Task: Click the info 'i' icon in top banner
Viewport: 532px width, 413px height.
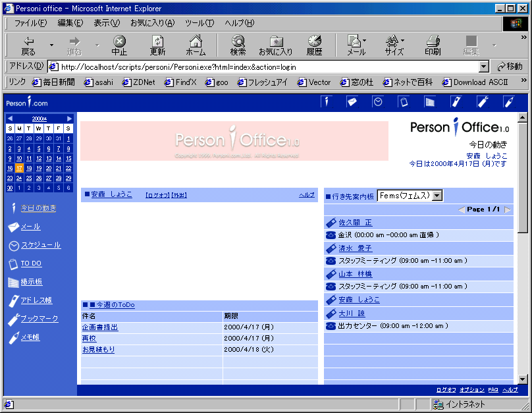Action: (x=327, y=101)
